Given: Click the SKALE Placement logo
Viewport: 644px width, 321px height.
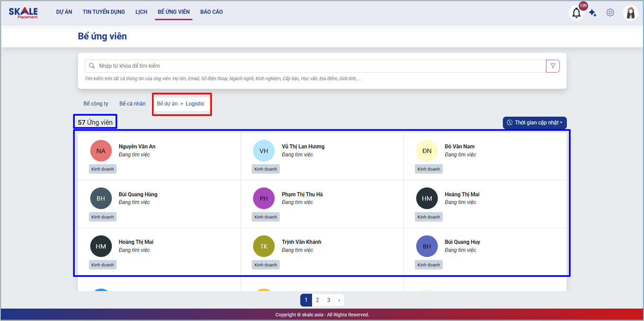Looking at the screenshot, I should click(23, 13).
